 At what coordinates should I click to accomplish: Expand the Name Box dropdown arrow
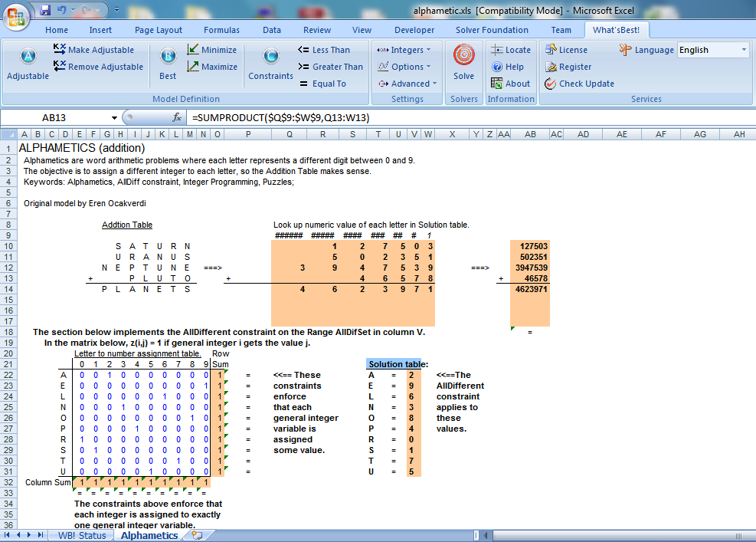pyautogui.click(x=115, y=118)
